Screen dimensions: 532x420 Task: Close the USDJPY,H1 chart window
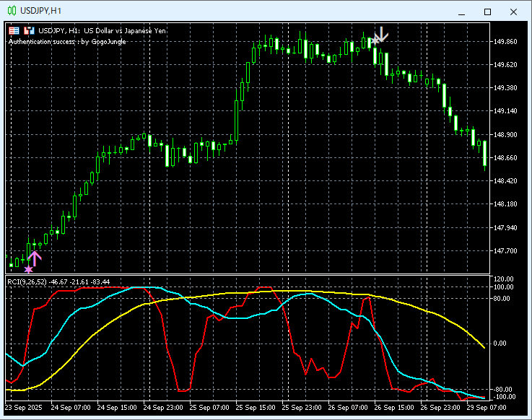tap(513, 12)
